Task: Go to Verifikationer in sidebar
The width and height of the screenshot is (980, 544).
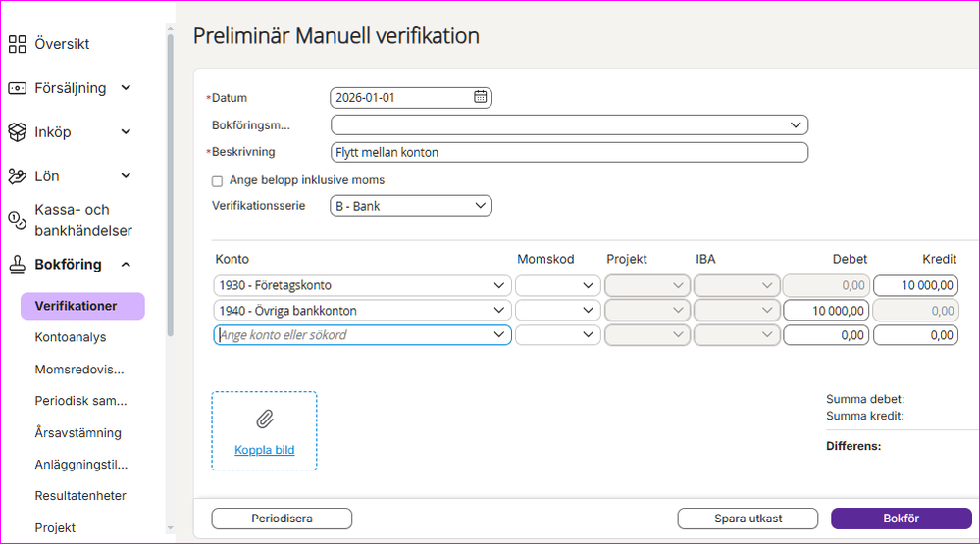Action: click(x=82, y=306)
